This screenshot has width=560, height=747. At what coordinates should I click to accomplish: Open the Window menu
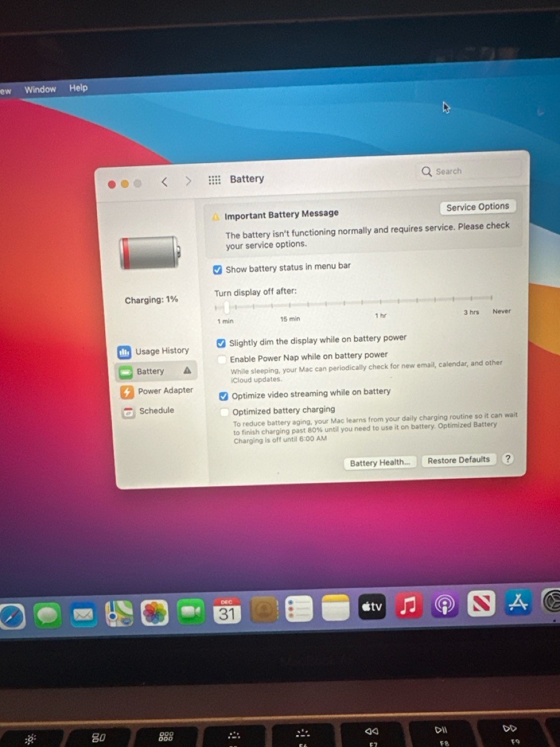(x=40, y=89)
